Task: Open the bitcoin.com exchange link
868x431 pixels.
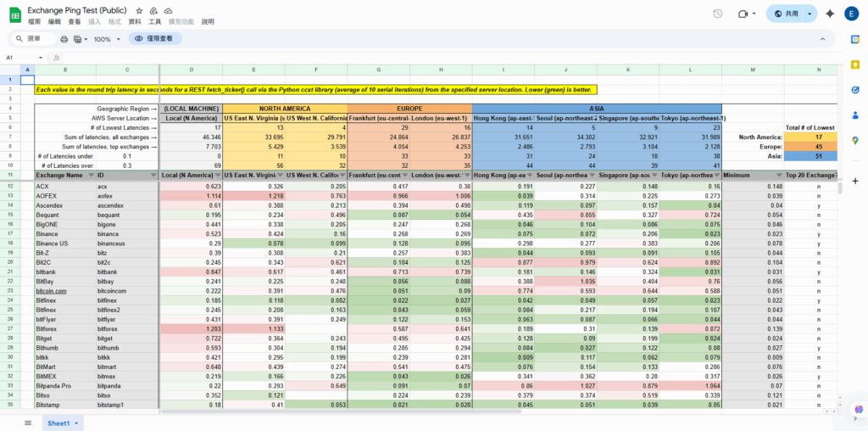Action: [52, 291]
